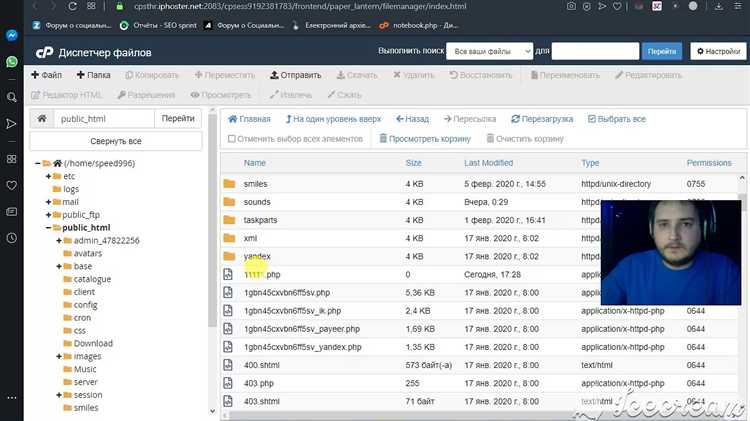Screen dimensions: 750x421
Task: Click the smiles folder icon in file list
Action: pos(229,184)
